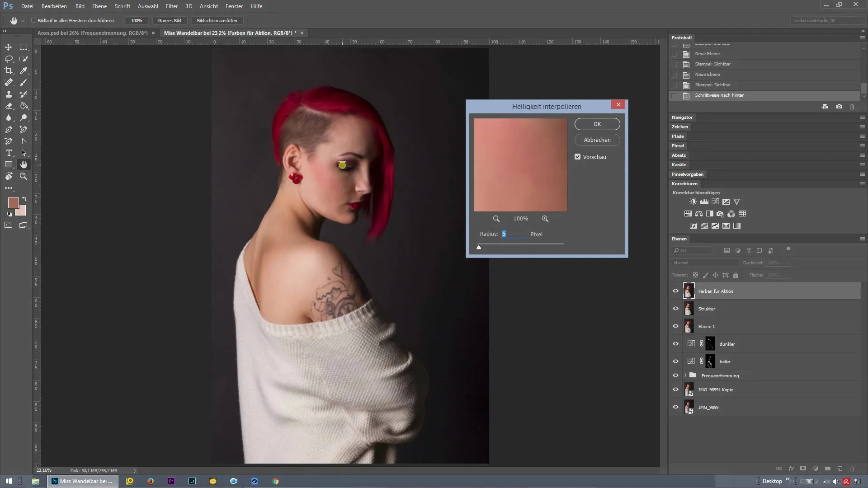The height and width of the screenshot is (488, 868).
Task: Enable Bildlauf in allen Fenstern checkbox
Action: (34, 20)
